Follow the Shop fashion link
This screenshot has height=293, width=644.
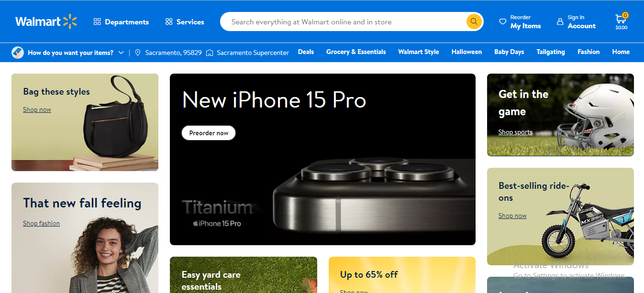pos(41,223)
